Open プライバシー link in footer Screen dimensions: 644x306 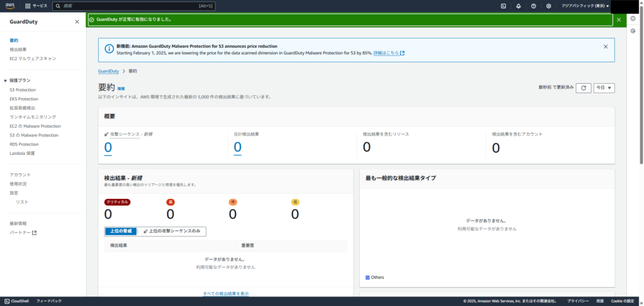pos(579,301)
